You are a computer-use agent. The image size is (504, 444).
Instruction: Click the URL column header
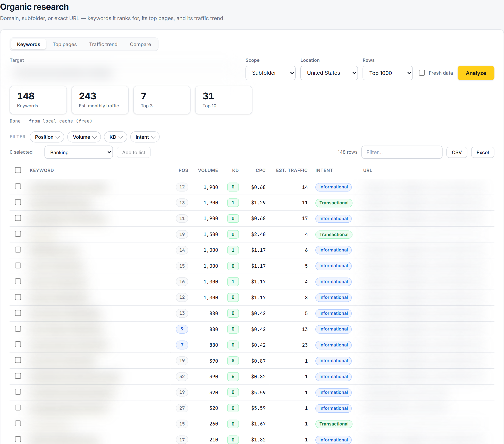(x=367, y=170)
